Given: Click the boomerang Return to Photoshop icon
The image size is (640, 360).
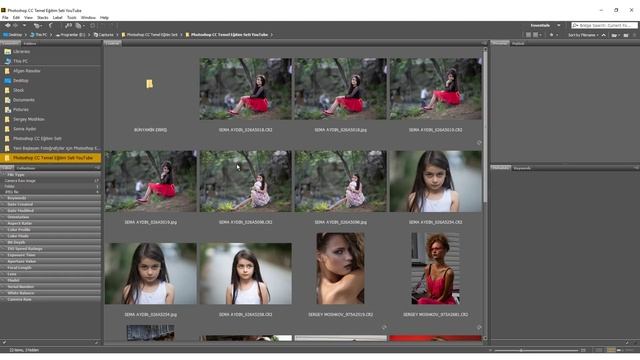Looking at the screenshot, I should click(x=51, y=26).
